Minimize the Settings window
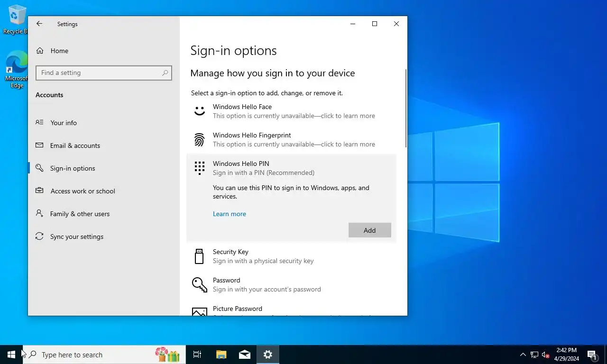Image resolution: width=607 pixels, height=364 pixels. coord(353,24)
